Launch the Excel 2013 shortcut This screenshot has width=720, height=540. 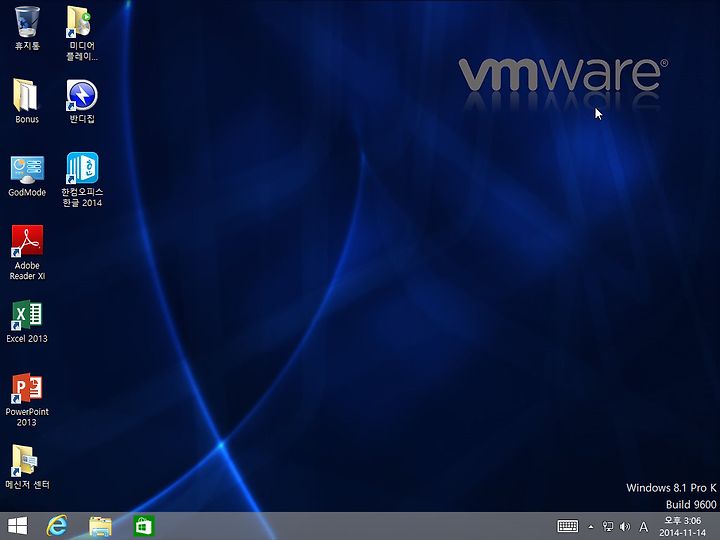pos(27,321)
